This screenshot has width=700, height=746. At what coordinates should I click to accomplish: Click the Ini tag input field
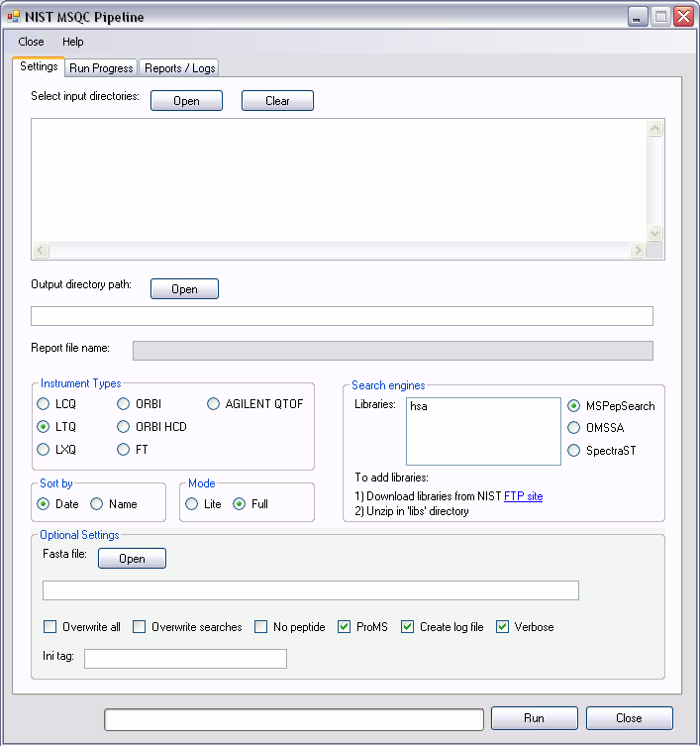click(185, 659)
